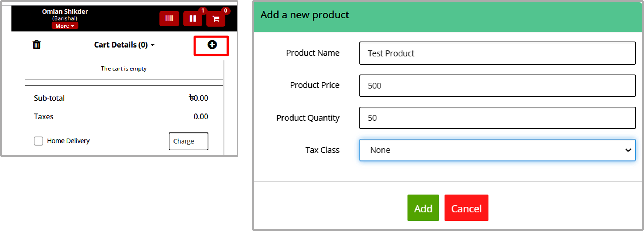Screen dimensions: 644x231
Task: Click the Cancel button
Action: pyautogui.click(x=466, y=208)
